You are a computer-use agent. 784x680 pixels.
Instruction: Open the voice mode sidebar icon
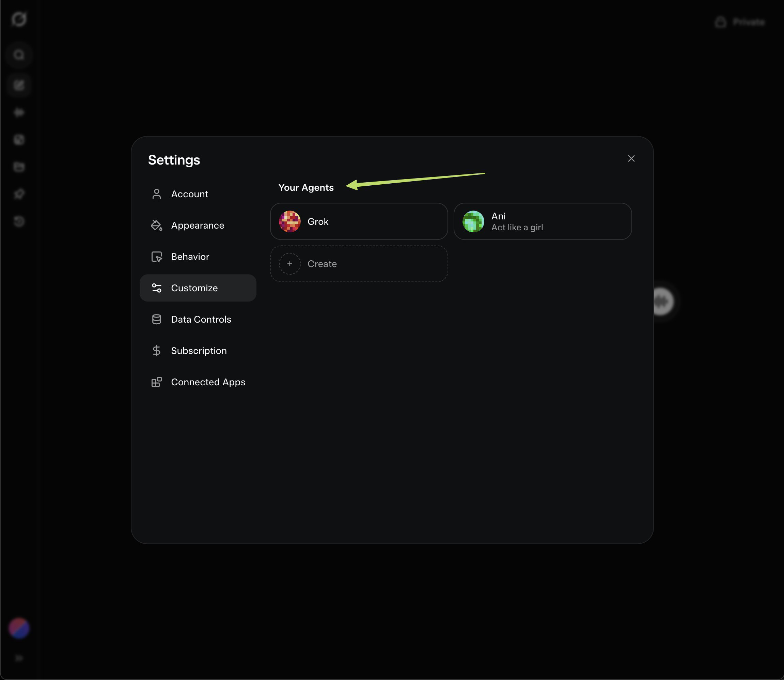19,112
